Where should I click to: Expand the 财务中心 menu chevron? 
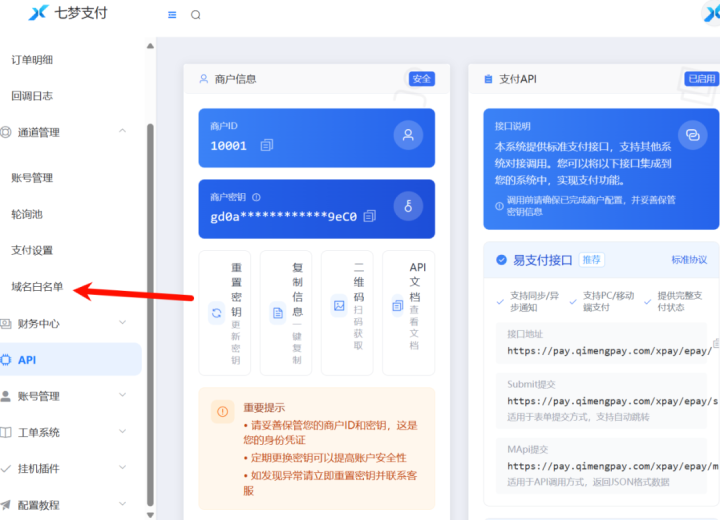click(x=123, y=322)
